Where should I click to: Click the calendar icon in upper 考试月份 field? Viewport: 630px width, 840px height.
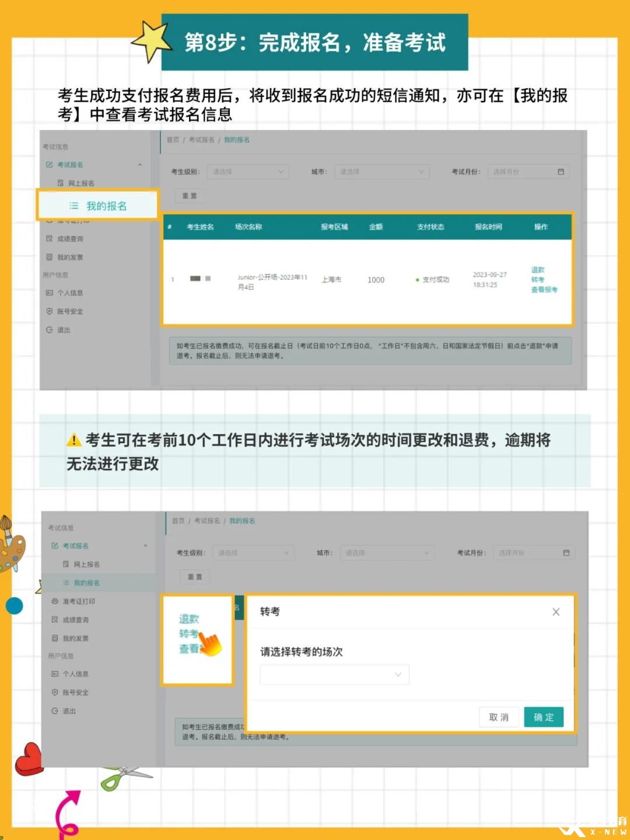561,172
